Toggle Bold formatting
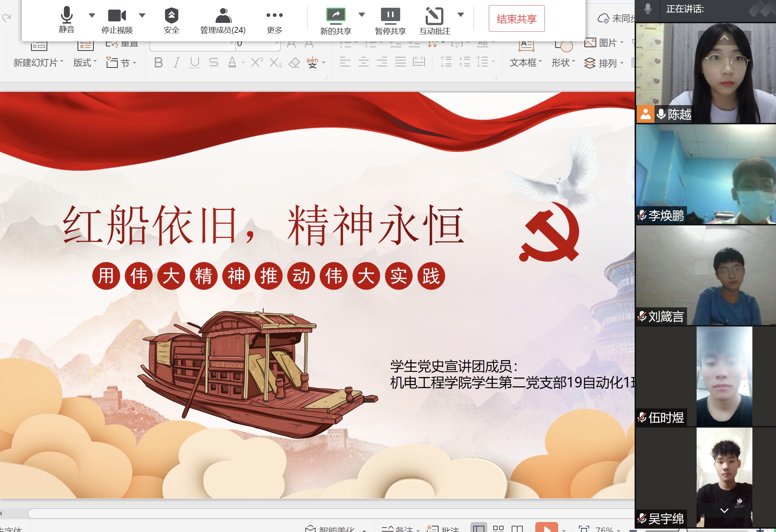The width and height of the screenshot is (776, 532). (158, 63)
